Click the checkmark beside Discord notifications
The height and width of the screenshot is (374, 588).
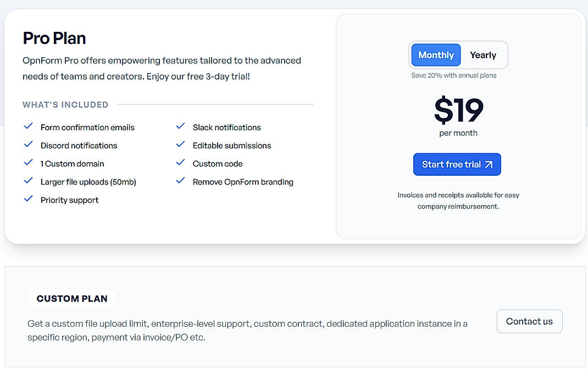click(29, 145)
